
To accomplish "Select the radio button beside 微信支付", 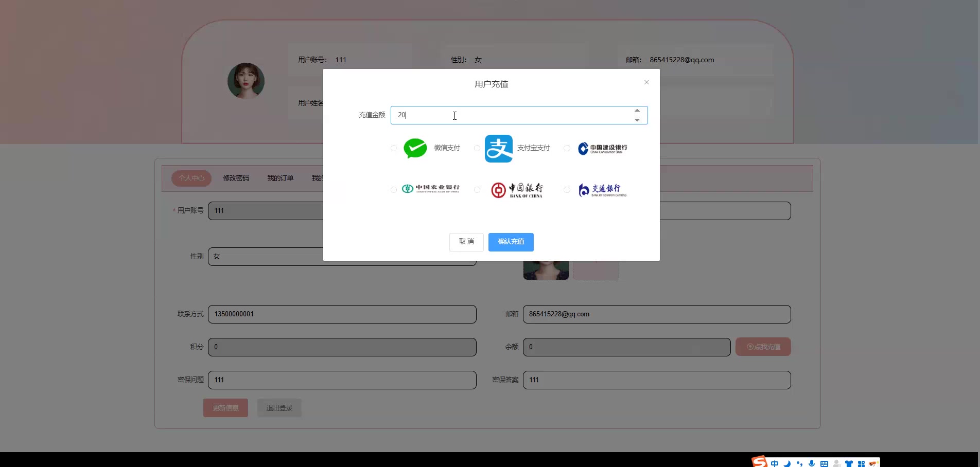I will (393, 148).
